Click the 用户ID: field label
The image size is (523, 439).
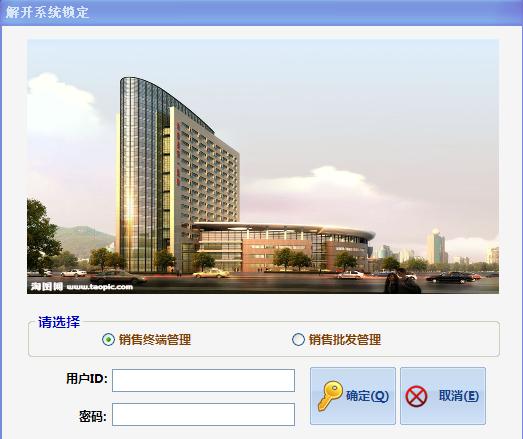tap(87, 379)
